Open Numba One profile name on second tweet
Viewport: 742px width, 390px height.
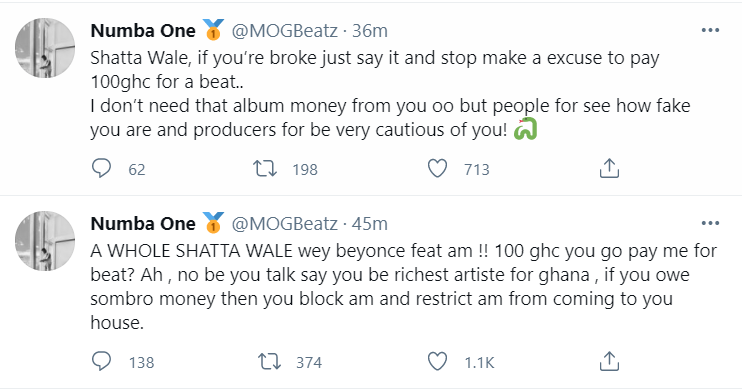coord(143,223)
